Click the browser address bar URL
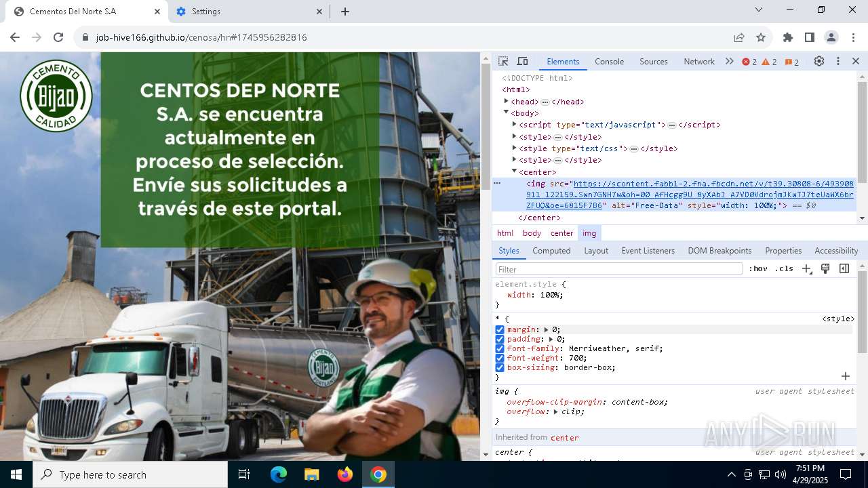The width and height of the screenshot is (868, 488). pyautogui.click(x=201, y=37)
